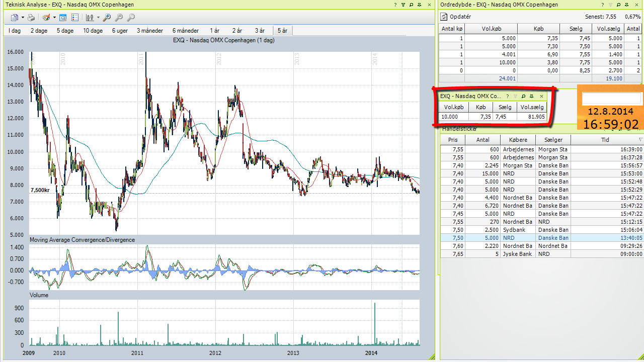Click the Opdatér button label
The image size is (644, 362).
[460, 17]
